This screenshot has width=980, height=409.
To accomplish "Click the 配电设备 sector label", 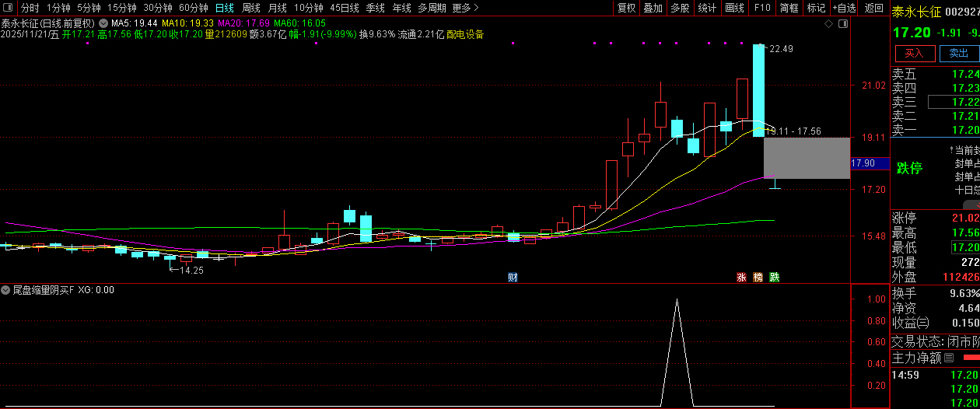I will click(465, 34).
